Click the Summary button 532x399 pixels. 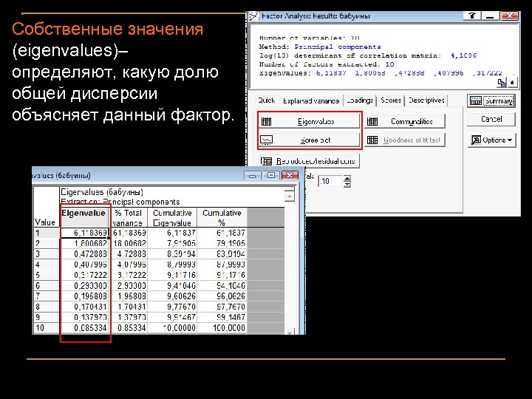tap(491, 100)
